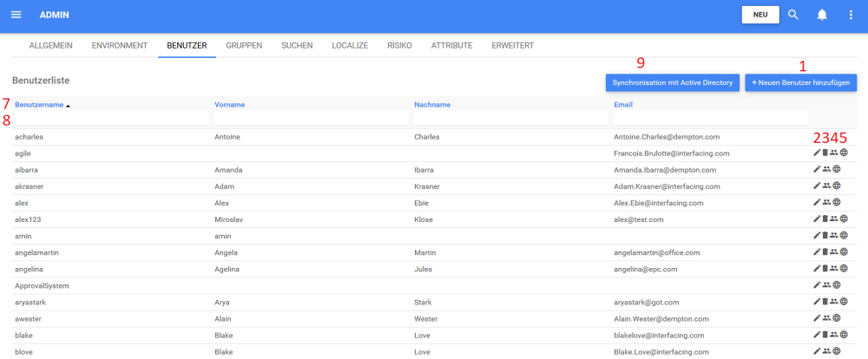This screenshot has width=868, height=359.
Task: Open groups icon for user angelina
Action: click(834, 268)
